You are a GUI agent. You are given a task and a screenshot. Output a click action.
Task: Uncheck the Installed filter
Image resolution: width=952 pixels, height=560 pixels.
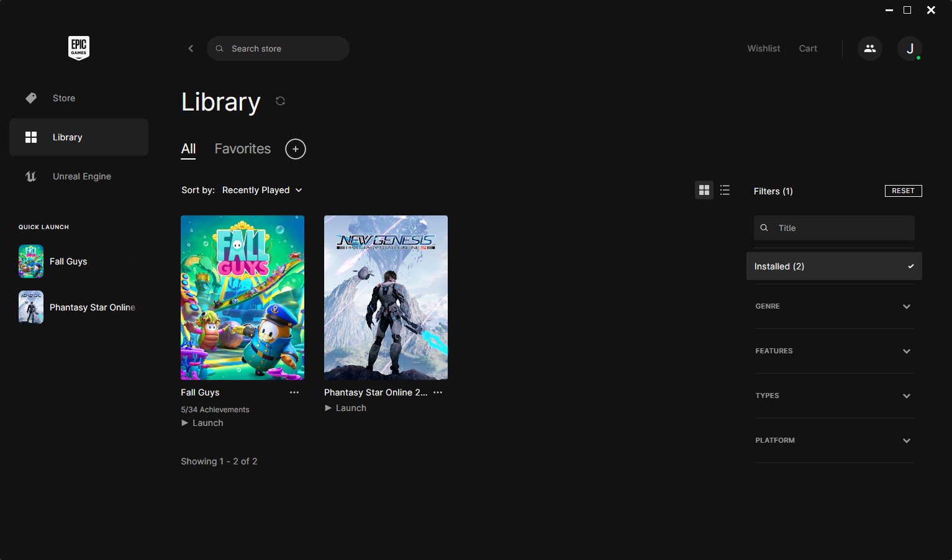click(833, 266)
